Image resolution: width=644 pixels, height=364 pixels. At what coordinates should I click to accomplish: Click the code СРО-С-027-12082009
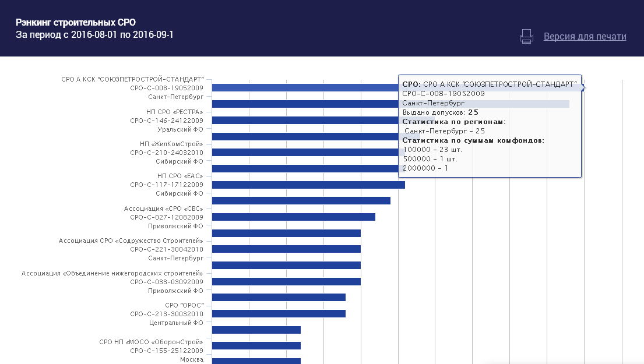pyautogui.click(x=167, y=217)
